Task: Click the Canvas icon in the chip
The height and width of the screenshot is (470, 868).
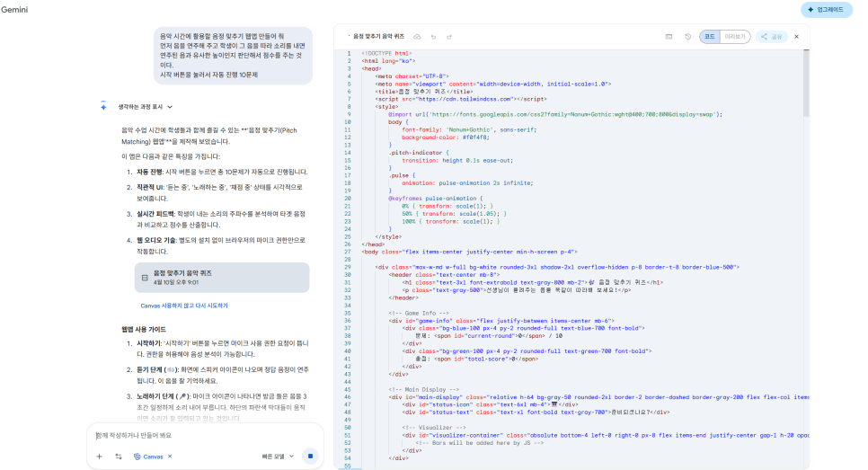Action: pyautogui.click(x=137, y=457)
